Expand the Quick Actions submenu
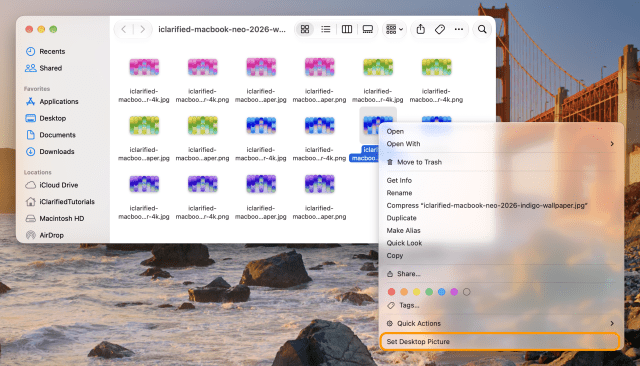The image size is (640, 366). [x=501, y=324]
